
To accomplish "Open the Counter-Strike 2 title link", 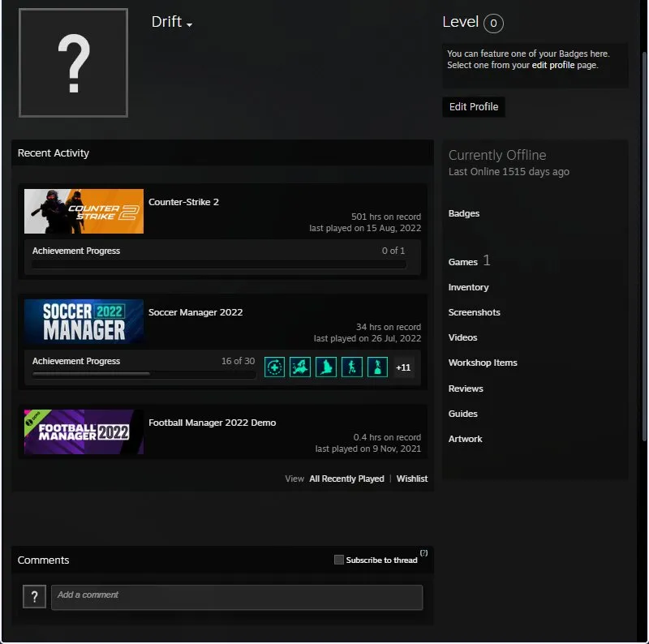I will [183, 202].
